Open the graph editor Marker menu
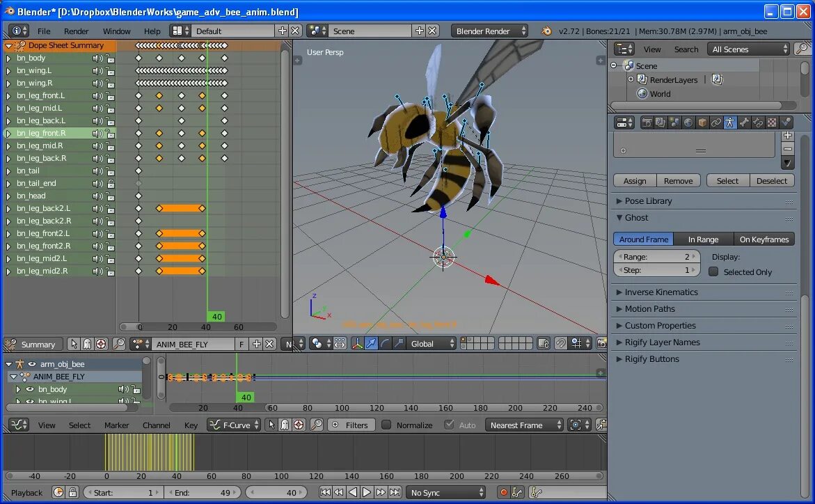Image resolution: width=815 pixels, height=504 pixels. pos(116,425)
